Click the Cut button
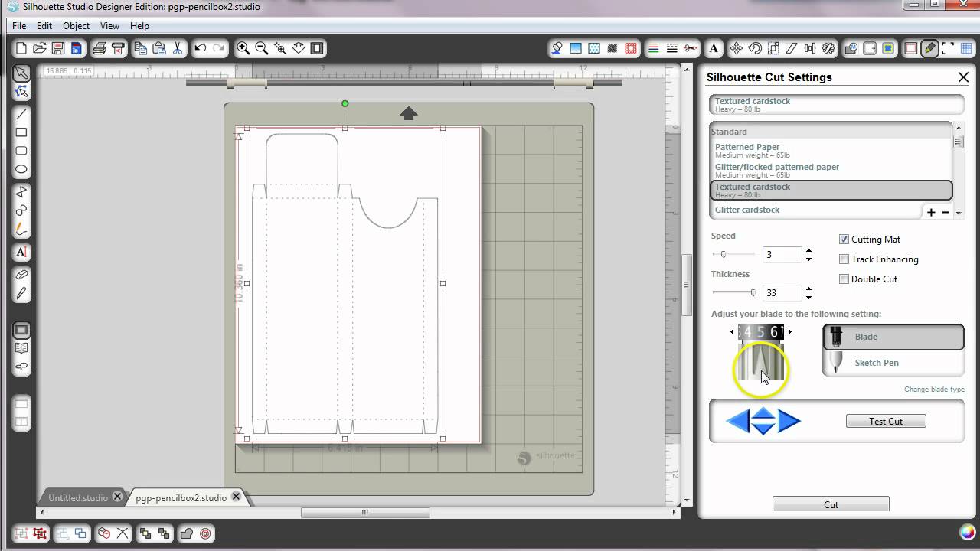Screen dimensions: 980x551 point(831,504)
